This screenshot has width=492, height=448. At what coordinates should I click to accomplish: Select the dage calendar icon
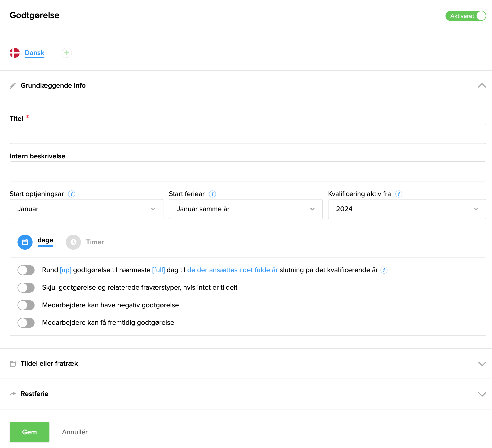click(25, 242)
